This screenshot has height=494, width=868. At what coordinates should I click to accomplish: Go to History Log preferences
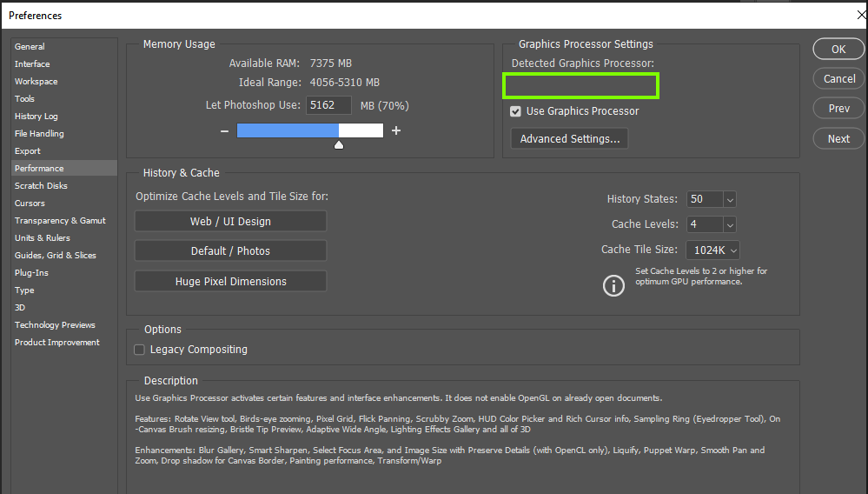pos(36,117)
